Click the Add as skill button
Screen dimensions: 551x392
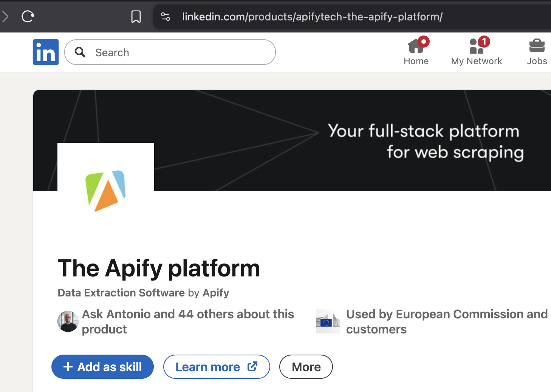[x=102, y=367]
